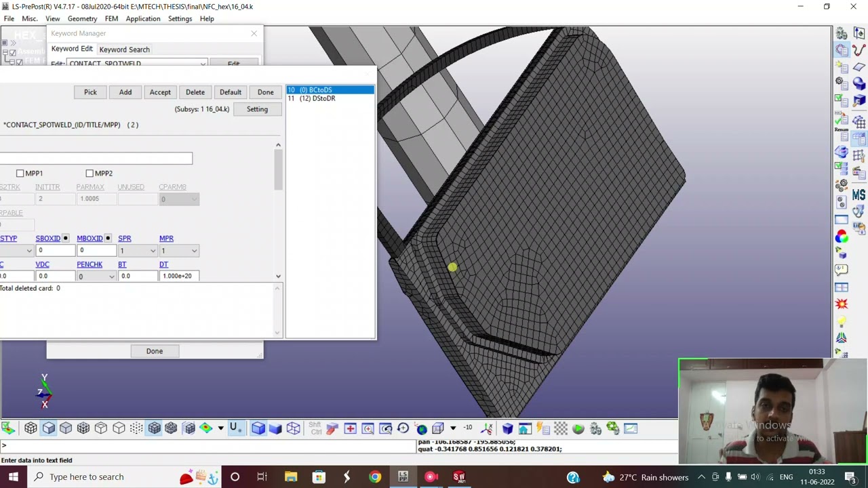Toggle the unreferenced 'U' toolbar icon
Viewport: 868px width, 488px height.
(x=235, y=428)
